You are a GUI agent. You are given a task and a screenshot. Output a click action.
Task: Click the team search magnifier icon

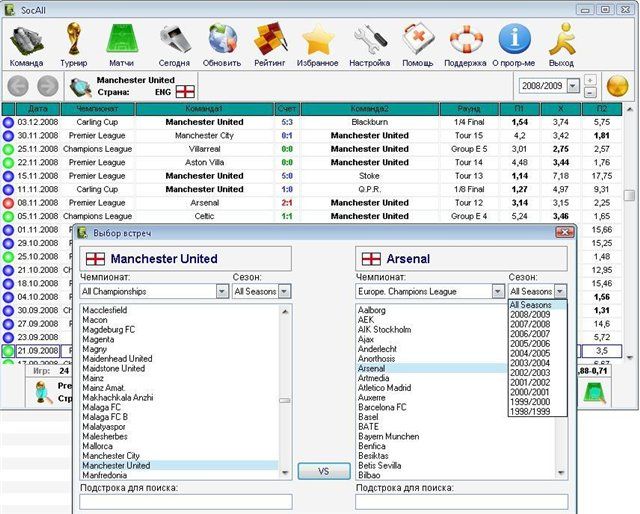80,87
